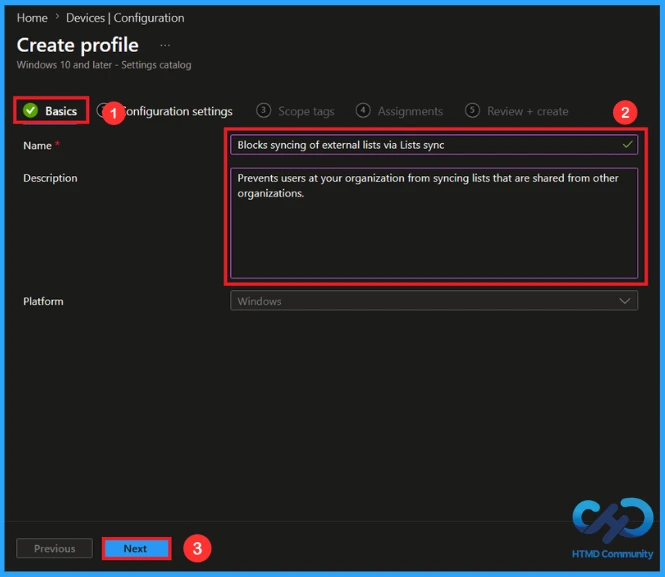The width and height of the screenshot is (665, 577).
Task: Open the Scope tags step
Action: click(x=295, y=111)
